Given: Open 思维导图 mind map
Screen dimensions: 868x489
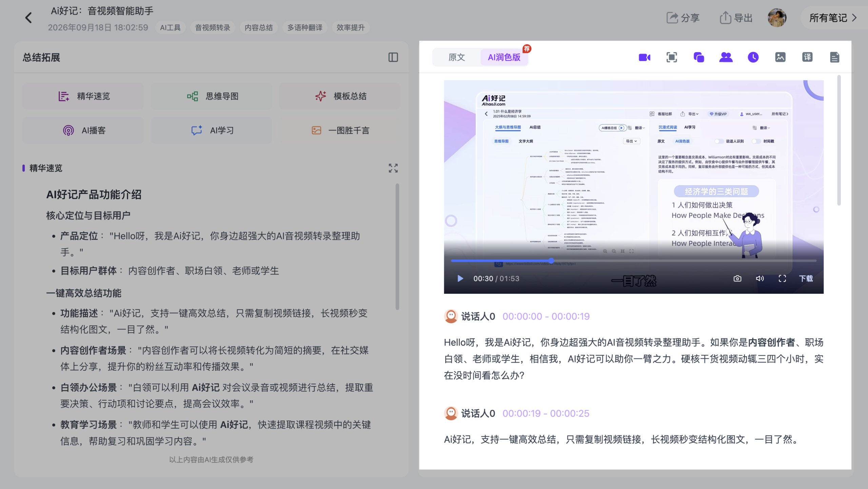Looking at the screenshot, I should click(212, 96).
